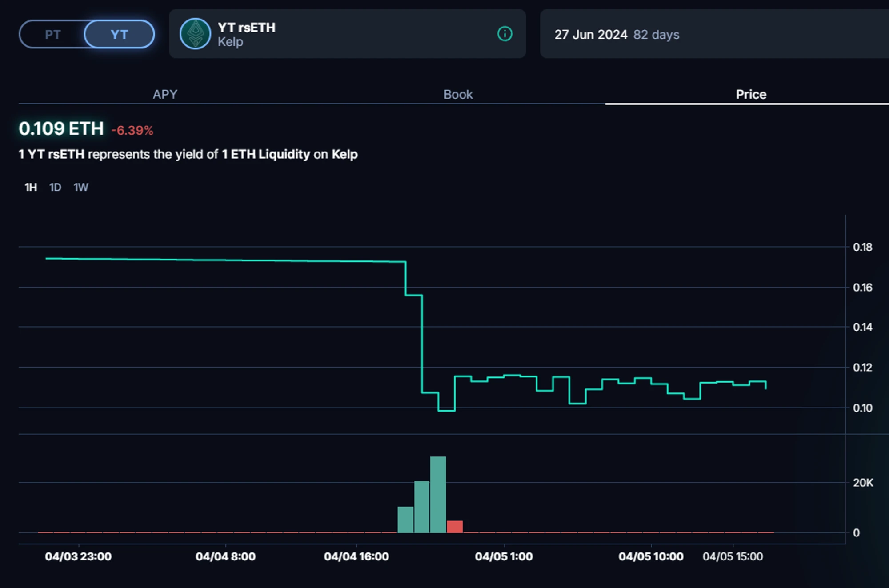The width and height of the screenshot is (889, 588).
Task: Select the Price tab
Action: click(751, 94)
